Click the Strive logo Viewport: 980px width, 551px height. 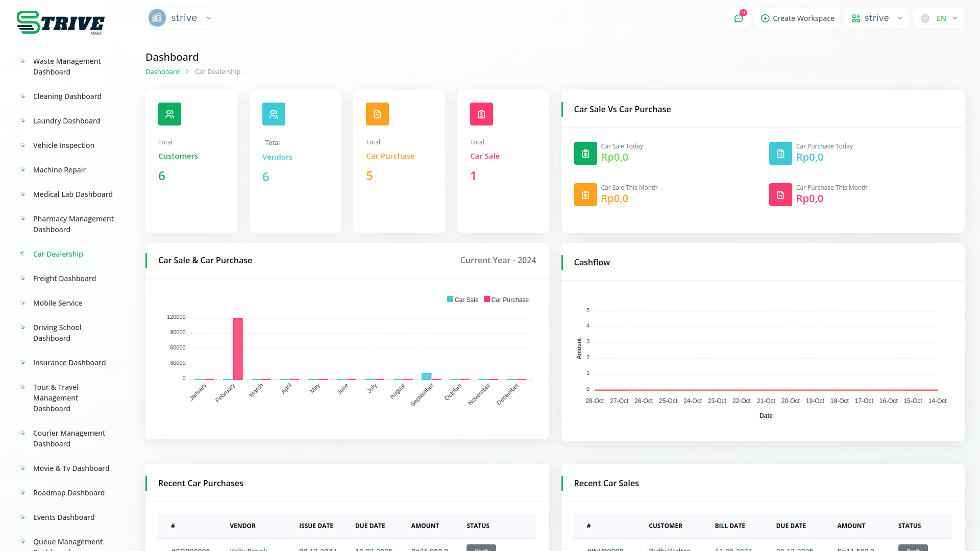point(61,23)
